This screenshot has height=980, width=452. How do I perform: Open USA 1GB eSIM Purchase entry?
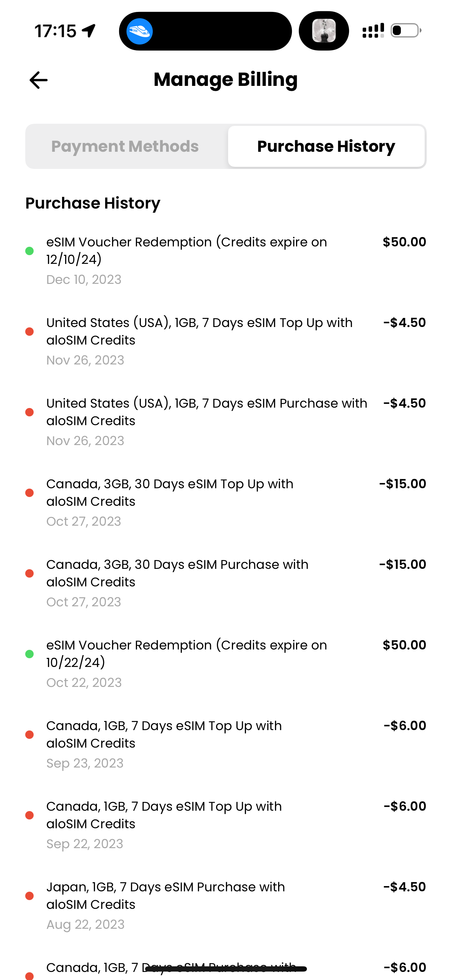point(207,412)
